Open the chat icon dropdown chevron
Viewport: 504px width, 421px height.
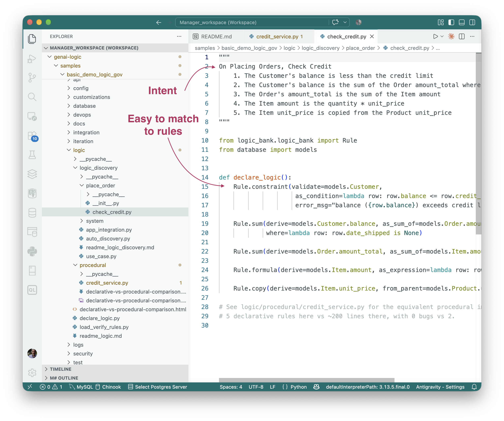[345, 22]
